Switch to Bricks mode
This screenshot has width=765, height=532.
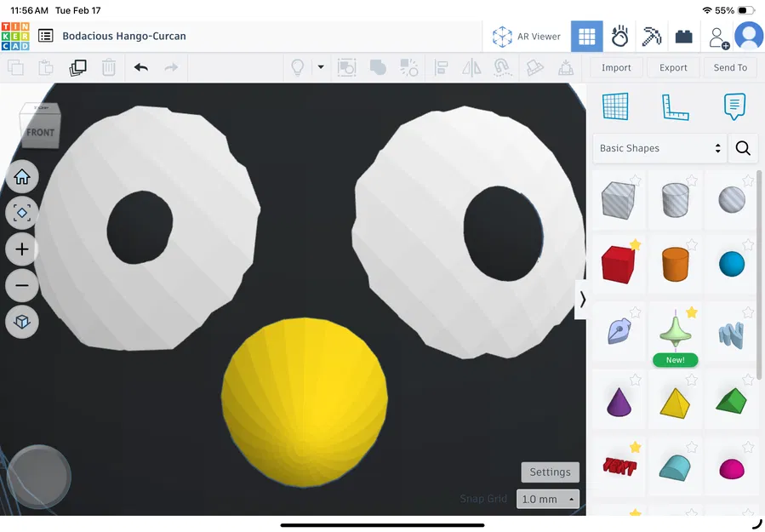click(683, 37)
